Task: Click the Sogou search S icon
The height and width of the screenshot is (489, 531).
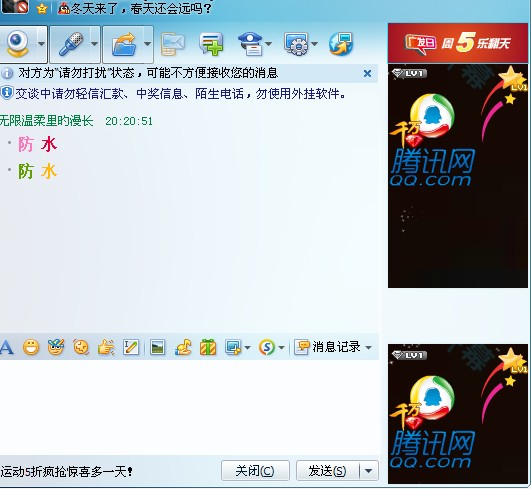Action: click(267, 347)
